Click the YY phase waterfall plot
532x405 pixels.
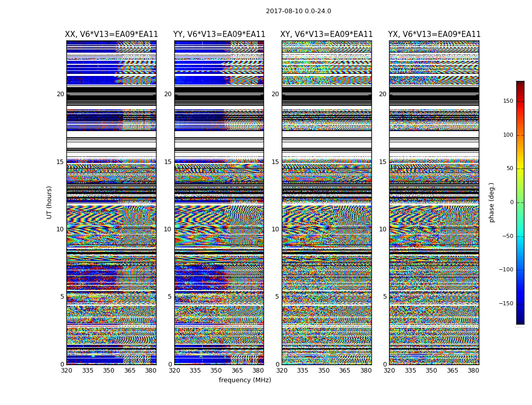tap(219, 202)
